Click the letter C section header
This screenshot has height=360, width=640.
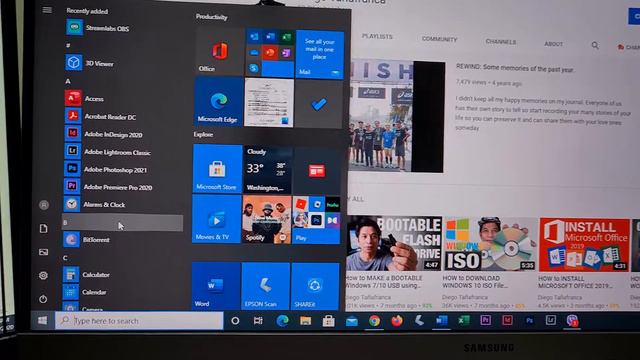(x=65, y=258)
